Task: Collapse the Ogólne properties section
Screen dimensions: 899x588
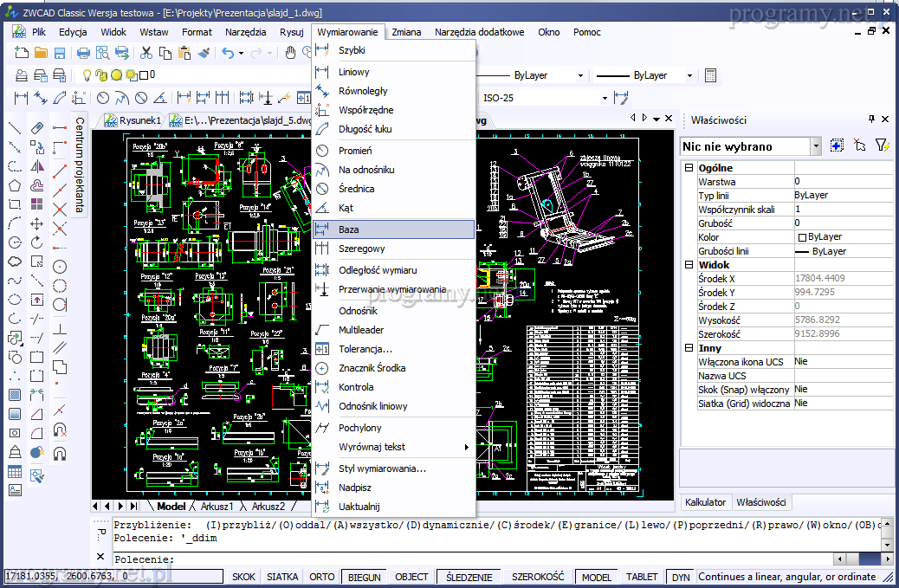Action: (x=689, y=168)
